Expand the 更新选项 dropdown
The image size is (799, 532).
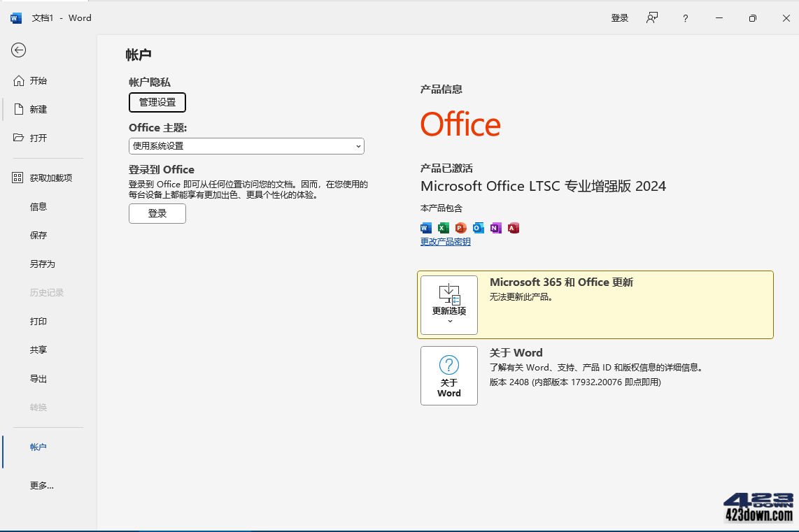pyautogui.click(x=448, y=305)
